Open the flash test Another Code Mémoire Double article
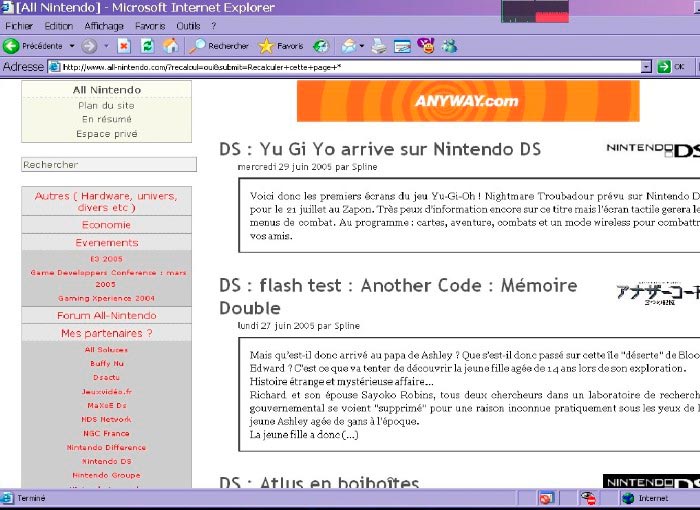This screenshot has width=700, height=510. coord(398,297)
